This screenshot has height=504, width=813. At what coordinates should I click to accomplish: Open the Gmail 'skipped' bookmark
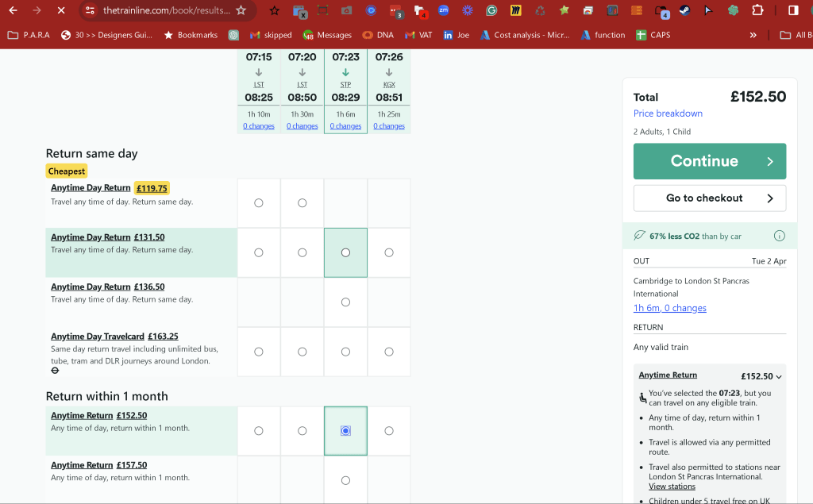tap(271, 35)
